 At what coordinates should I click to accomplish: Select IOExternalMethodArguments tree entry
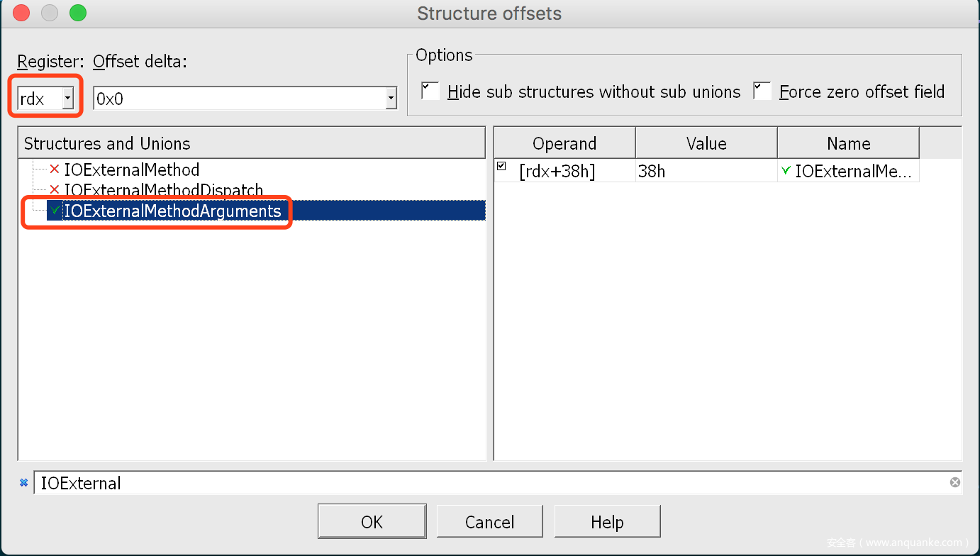[x=172, y=211]
